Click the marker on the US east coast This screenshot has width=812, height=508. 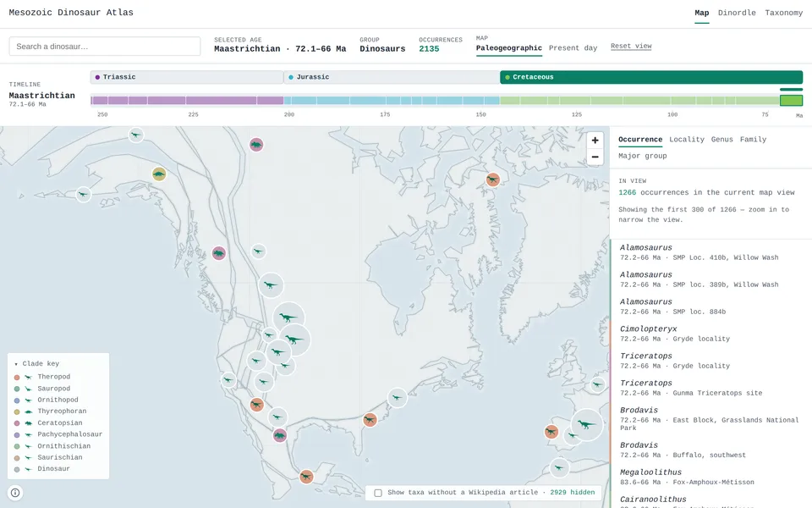pos(398,398)
